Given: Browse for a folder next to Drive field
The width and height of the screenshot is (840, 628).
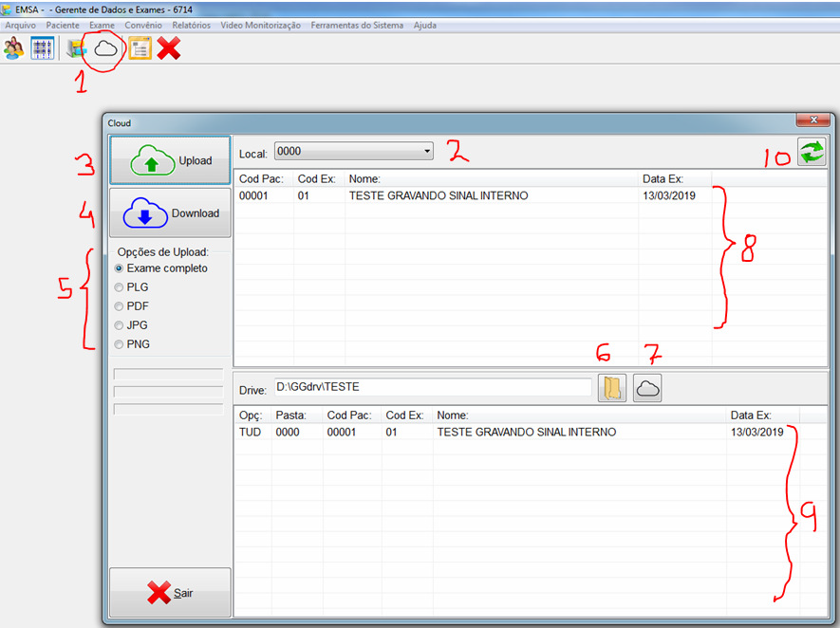Looking at the screenshot, I should point(612,388).
